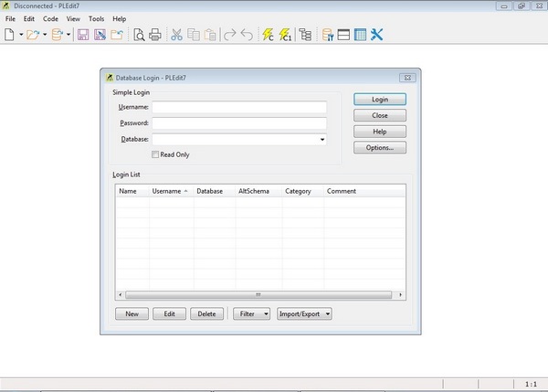Enable the Read Only checkbox

pyautogui.click(x=155, y=154)
